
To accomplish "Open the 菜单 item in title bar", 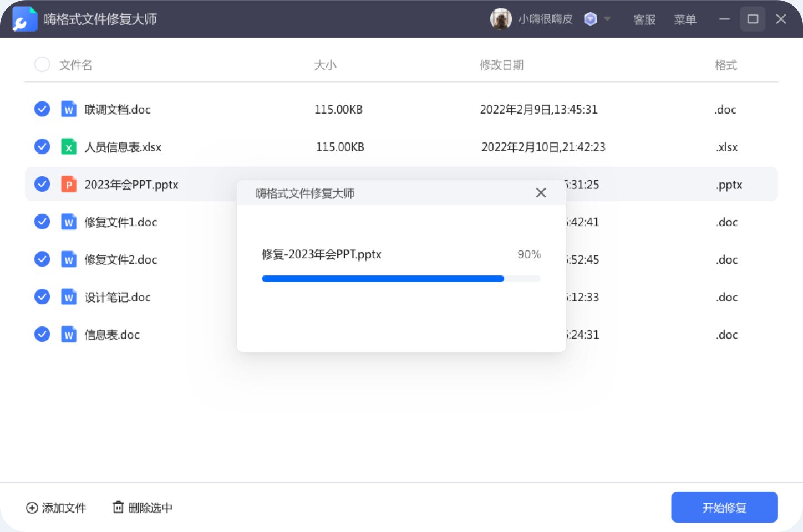I will coord(685,19).
